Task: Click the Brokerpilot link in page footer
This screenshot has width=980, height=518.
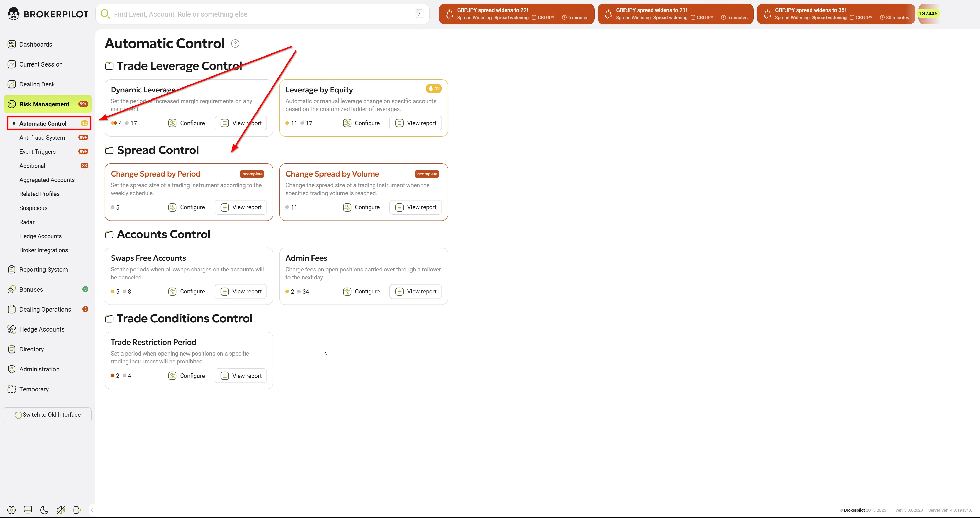Action: point(854,510)
